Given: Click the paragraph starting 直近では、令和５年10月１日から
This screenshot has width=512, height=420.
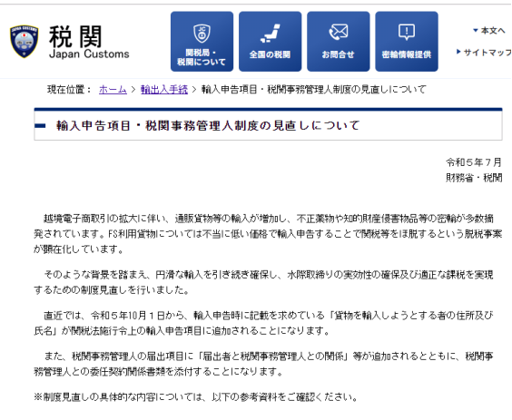Looking at the screenshot, I should coord(264,323).
